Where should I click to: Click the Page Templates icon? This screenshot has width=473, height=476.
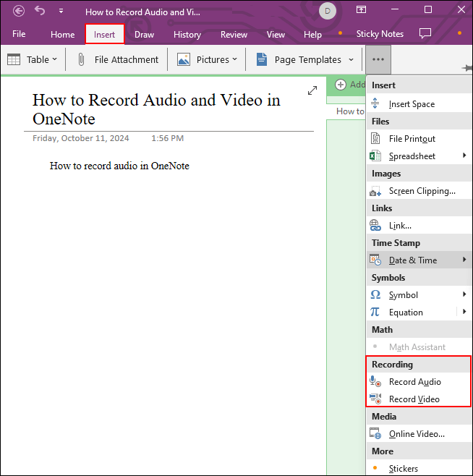click(262, 59)
